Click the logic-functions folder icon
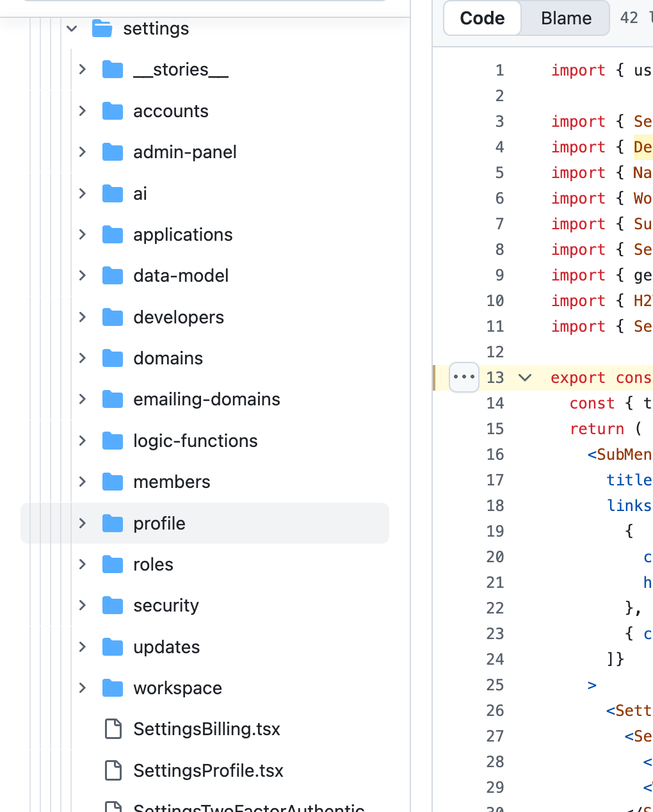 point(113,441)
